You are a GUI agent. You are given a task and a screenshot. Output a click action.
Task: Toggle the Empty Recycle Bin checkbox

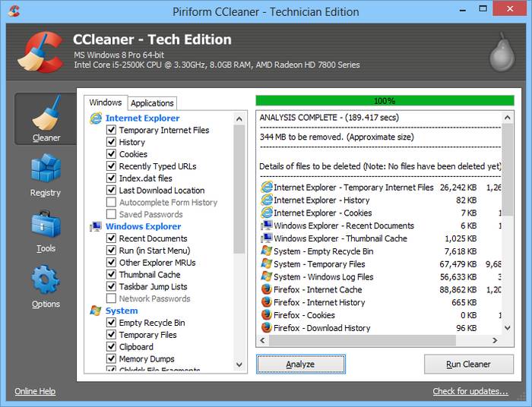click(112, 323)
